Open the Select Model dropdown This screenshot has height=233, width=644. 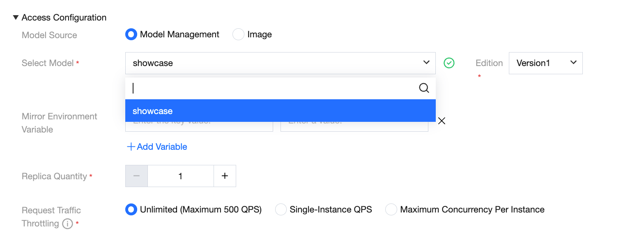point(280,63)
